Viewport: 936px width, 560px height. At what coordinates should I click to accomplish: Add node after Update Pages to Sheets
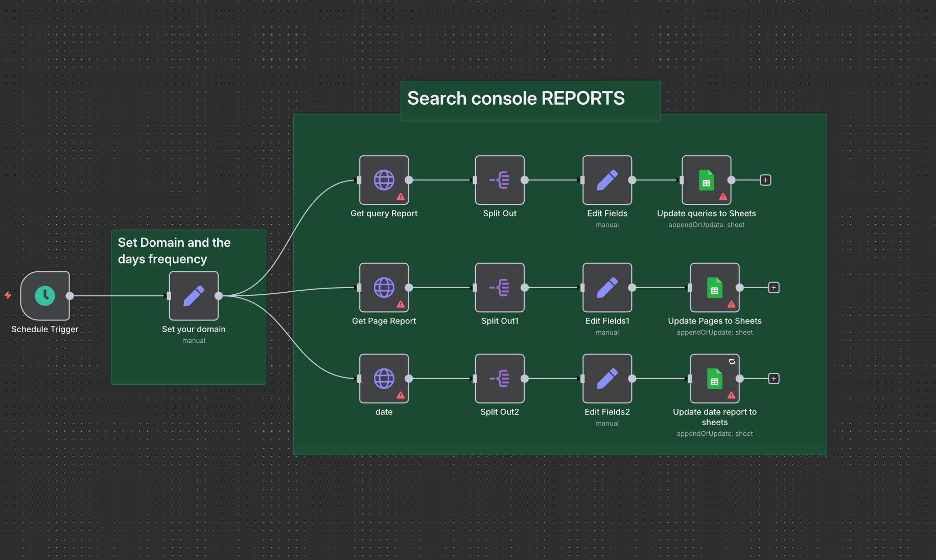point(774,288)
